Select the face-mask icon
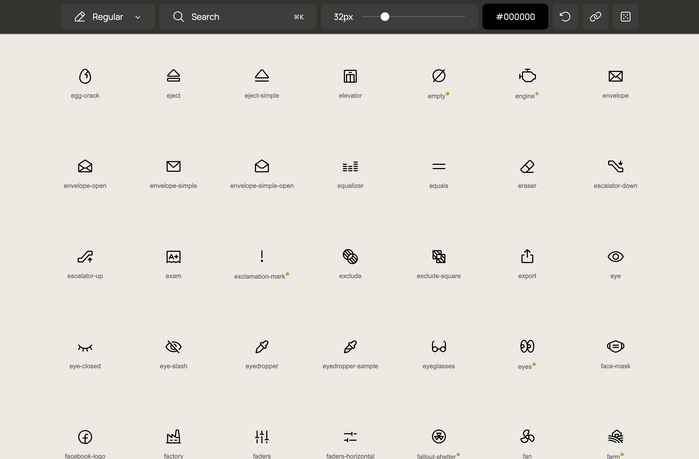 (615, 347)
